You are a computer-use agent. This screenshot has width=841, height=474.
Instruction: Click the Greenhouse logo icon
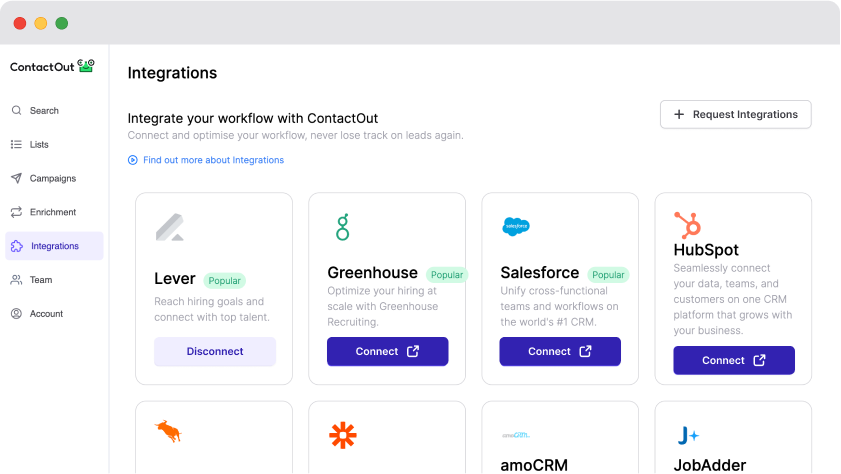click(x=342, y=227)
